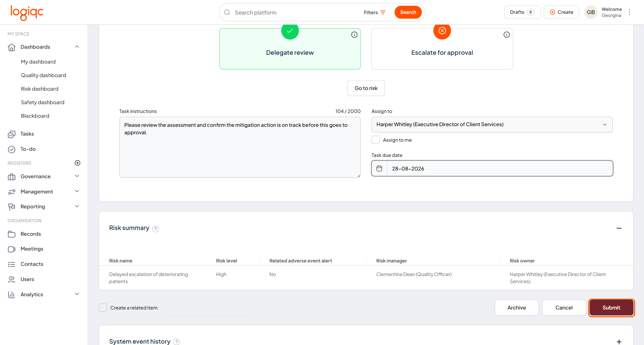Open calendar icon for Task due date
The height and width of the screenshot is (345, 644).
click(379, 168)
